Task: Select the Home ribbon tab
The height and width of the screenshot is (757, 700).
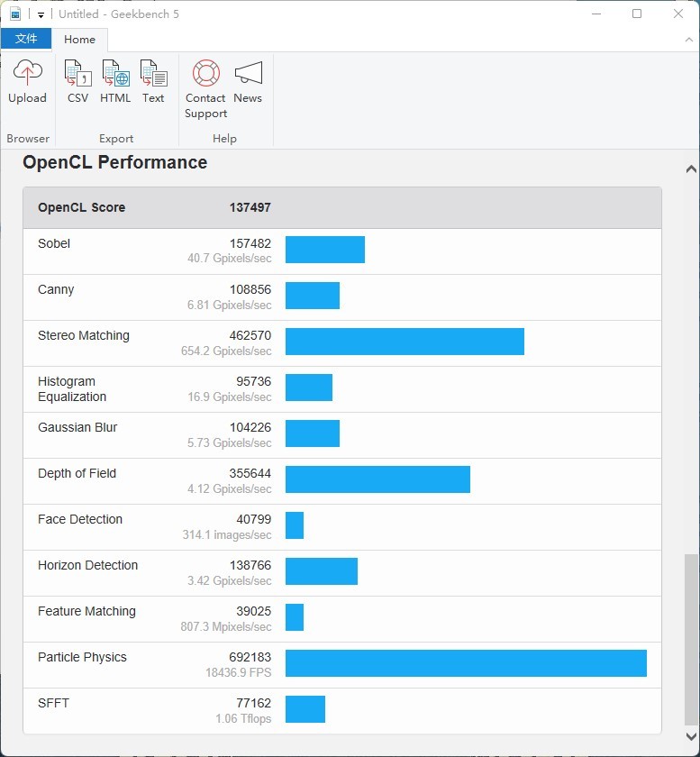Action: pyautogui.click(x=79, y=40)
